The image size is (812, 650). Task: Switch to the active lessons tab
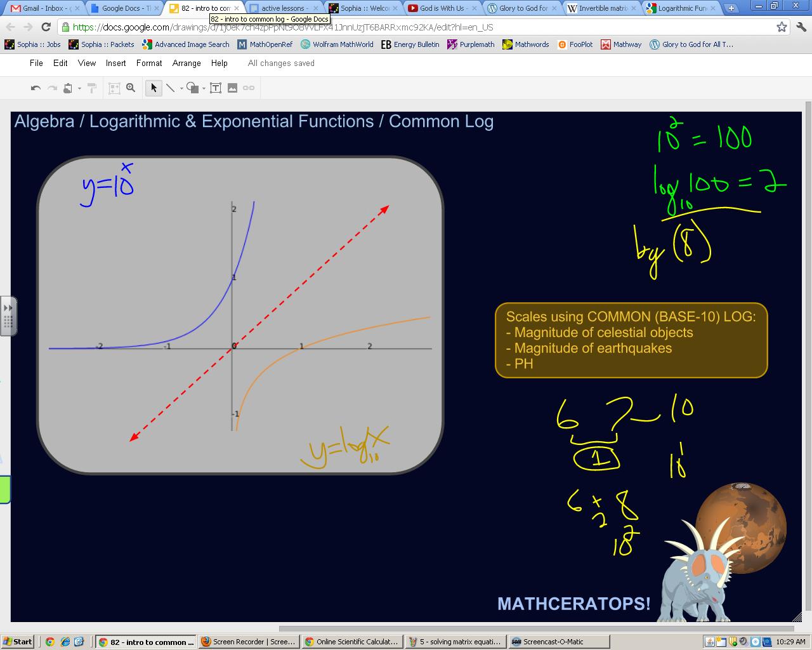[x=284, y=8]
